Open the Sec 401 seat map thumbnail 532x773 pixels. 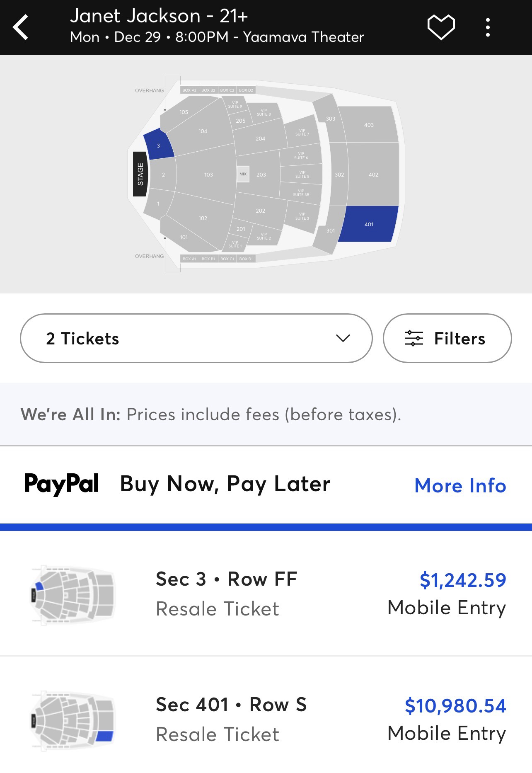(73, 720)
